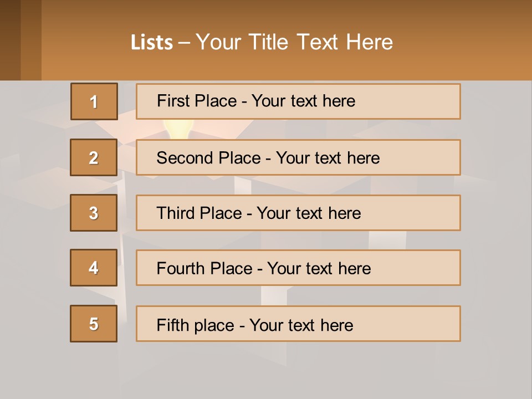Click the number 3 list marker

(x=94, y=213)
